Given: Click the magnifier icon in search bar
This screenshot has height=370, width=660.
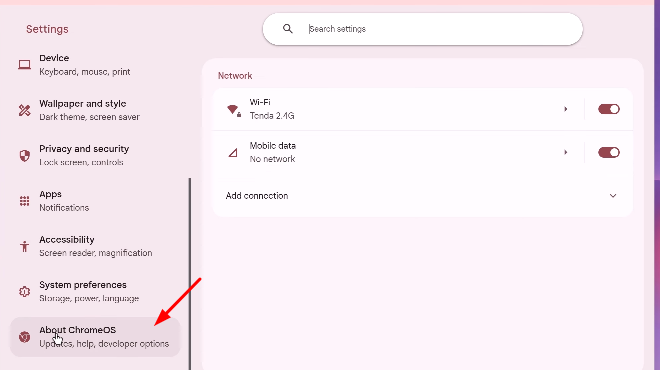Looking at the screenshot, I should pos(287,29).
